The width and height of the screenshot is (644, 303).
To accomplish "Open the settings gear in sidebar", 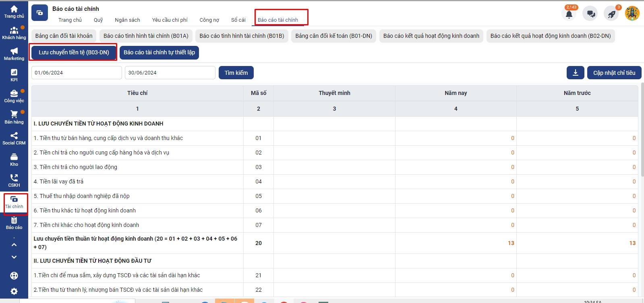I will coord(14,291).
